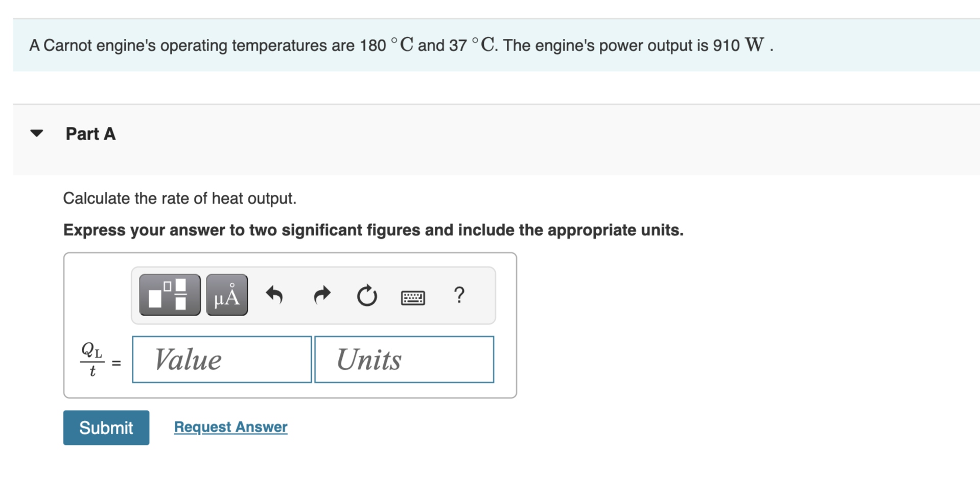Click the redo arrow in the answer toolbar

pyautogui.click(x=321, y=295)
